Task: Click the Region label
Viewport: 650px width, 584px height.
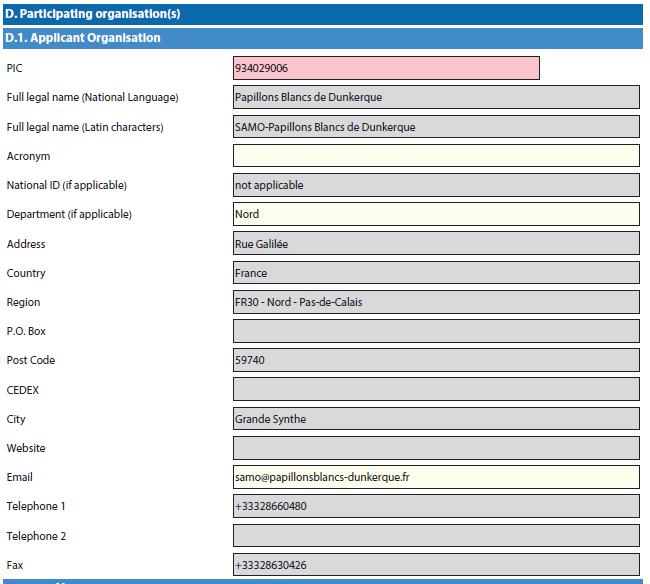Action: (x=23, y=302)
